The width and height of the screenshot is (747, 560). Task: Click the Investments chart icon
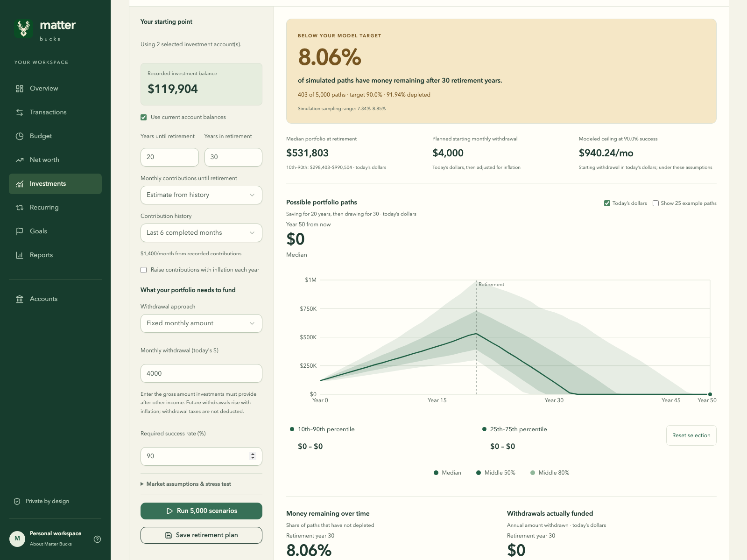20,184
